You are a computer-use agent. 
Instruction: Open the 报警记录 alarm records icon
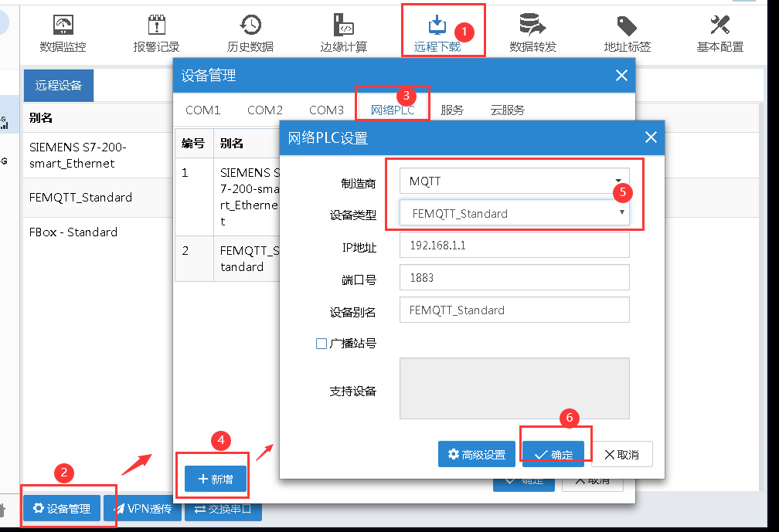(156, 33)
